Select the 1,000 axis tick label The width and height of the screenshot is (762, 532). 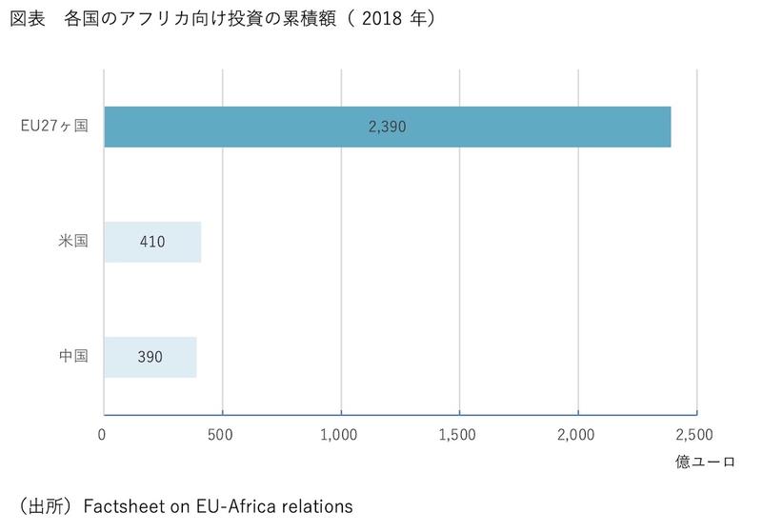tap(340, 436)
